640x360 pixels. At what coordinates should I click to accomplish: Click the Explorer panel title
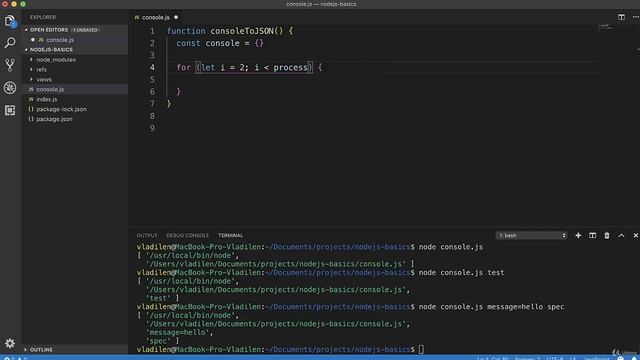pos(43,17)
